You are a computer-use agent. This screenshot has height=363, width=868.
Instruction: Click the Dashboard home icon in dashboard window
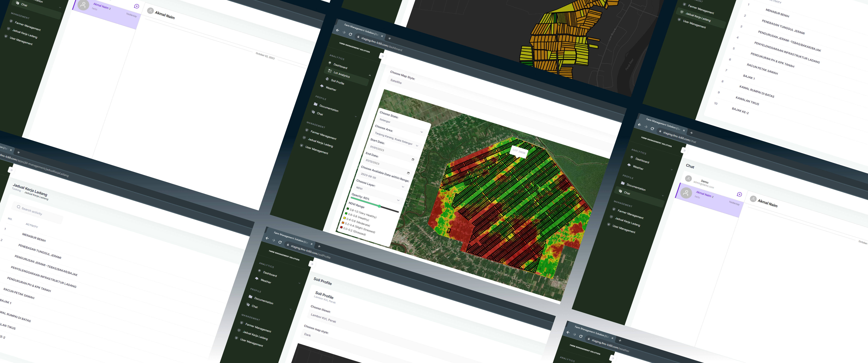[330, 63]
